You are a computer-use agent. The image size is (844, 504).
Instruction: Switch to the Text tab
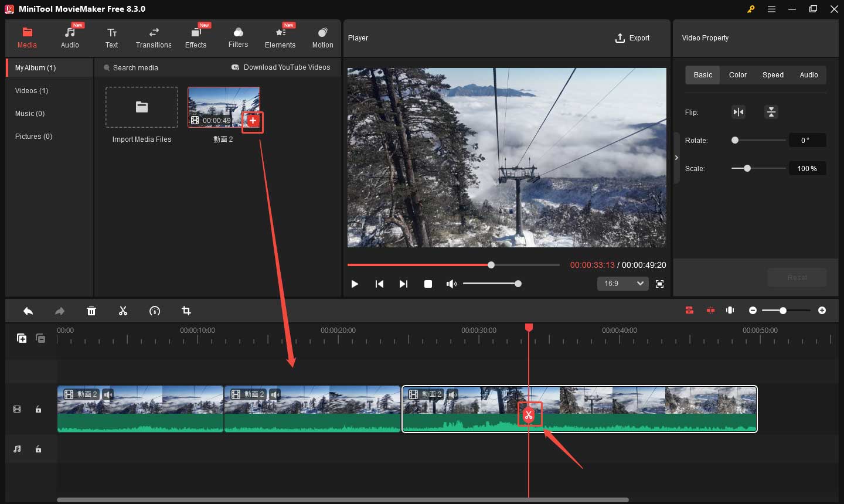click(111, 38)
